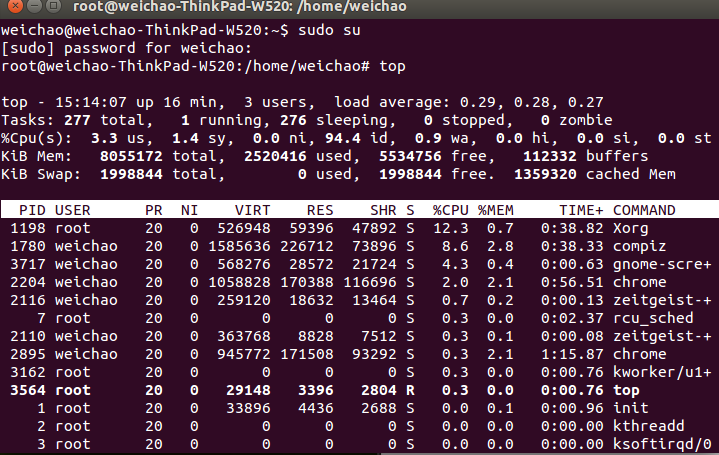Viewport: 719px width, 455px height.
Task: Close the terminal window
Action: coord(15,5)
